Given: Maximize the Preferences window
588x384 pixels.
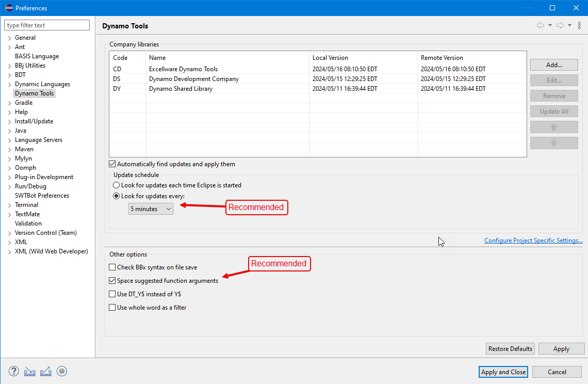Looking at the screenshot, I should [552, 8].
